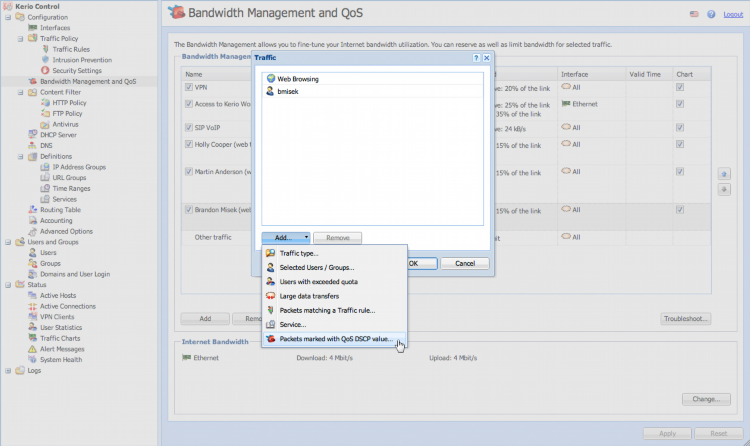
Task: Open Active Hosts status page
Action: pyautogui.click(x=58, y=295)
